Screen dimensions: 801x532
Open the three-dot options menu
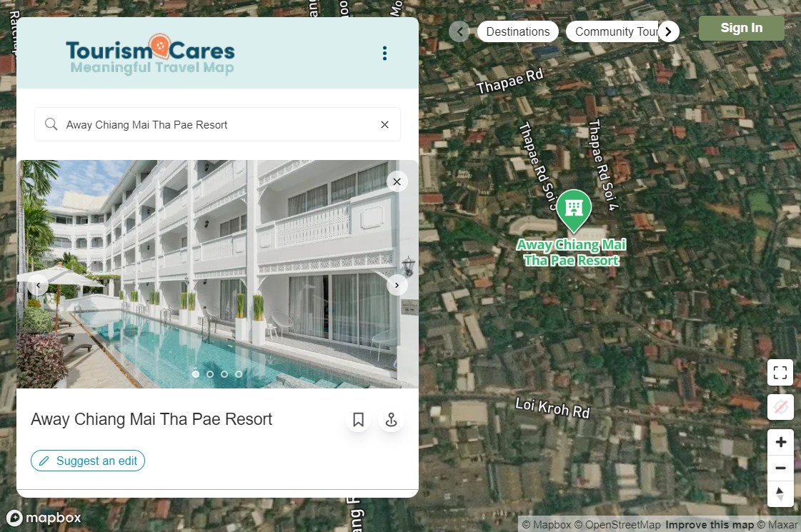coord(384,53)
